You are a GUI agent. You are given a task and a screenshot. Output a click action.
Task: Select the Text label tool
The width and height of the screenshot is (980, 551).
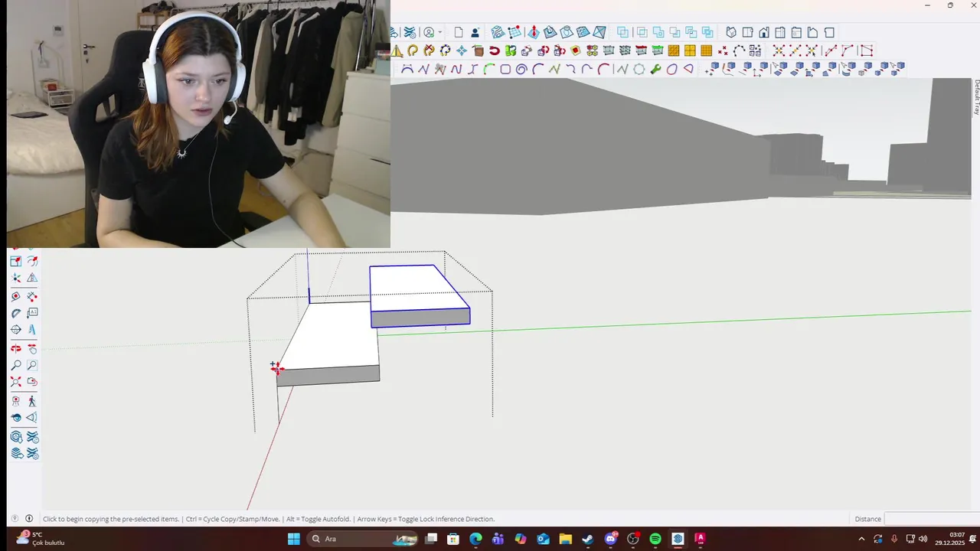click(x=32, y=313)
